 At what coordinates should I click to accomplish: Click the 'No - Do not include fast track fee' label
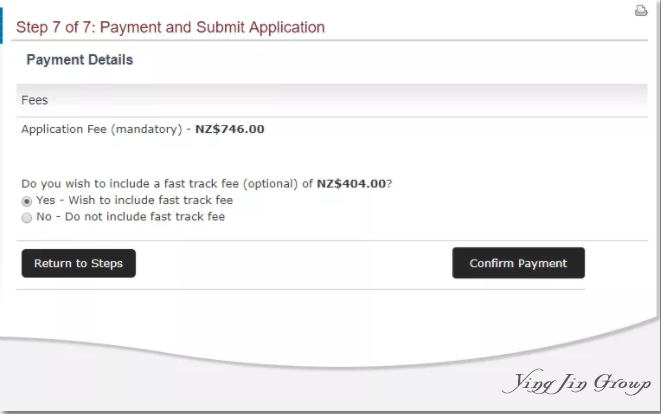click(x=131, y=217)
